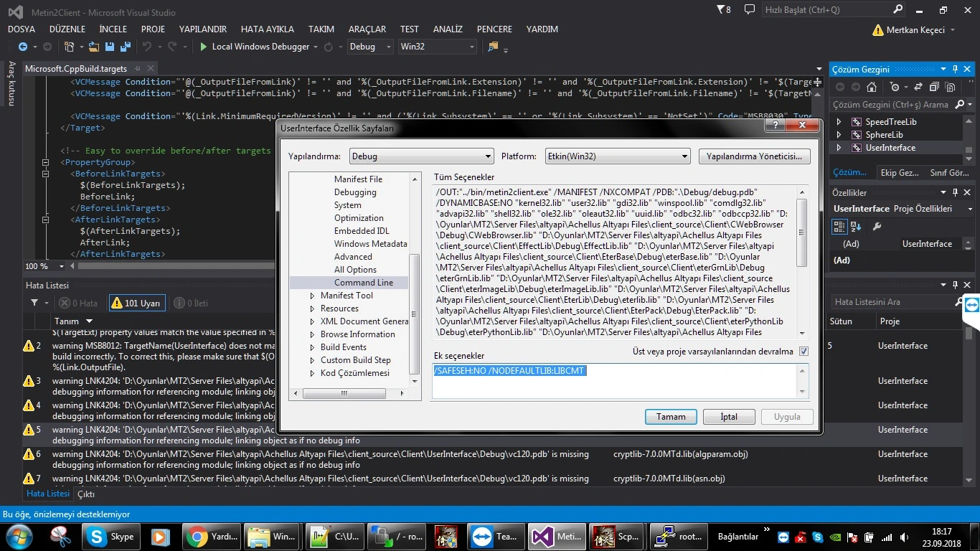Expand the Manifest Tool tree node

pyautogui.click(x=312, y=296)
